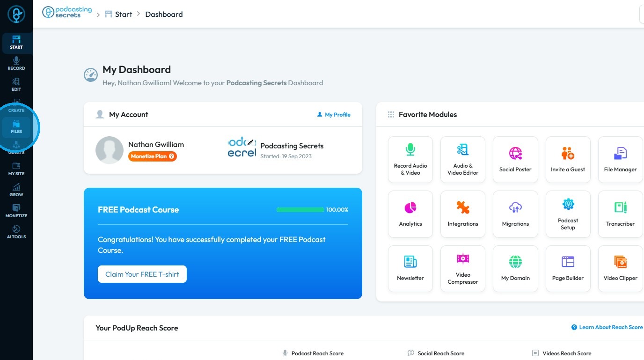The width and height of the screenshot is (644, 360).
Task: Open the Migrations cloud module
Action: [515, 214]
